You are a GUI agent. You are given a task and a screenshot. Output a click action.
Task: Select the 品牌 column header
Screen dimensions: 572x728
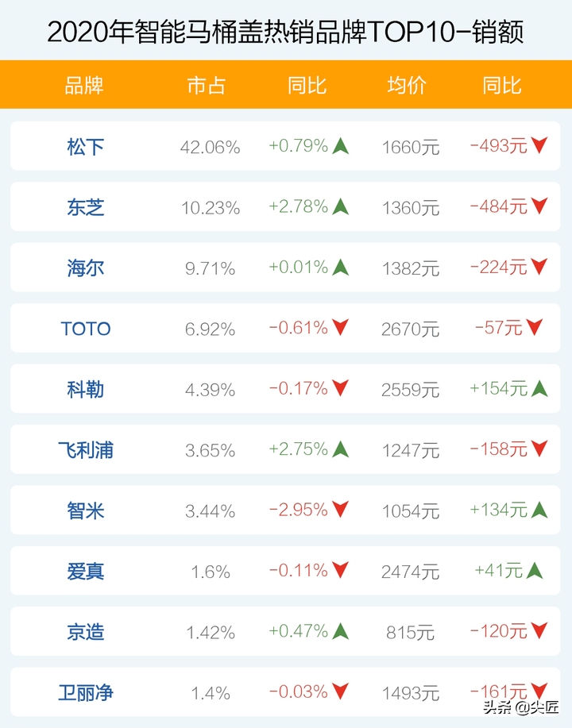(84, 85)
